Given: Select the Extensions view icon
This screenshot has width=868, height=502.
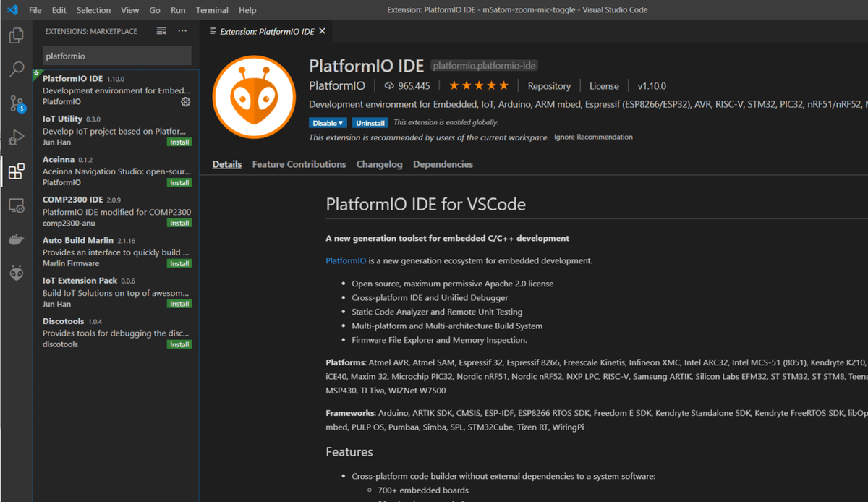Looking at the screenshot, I should click(16, 171).
